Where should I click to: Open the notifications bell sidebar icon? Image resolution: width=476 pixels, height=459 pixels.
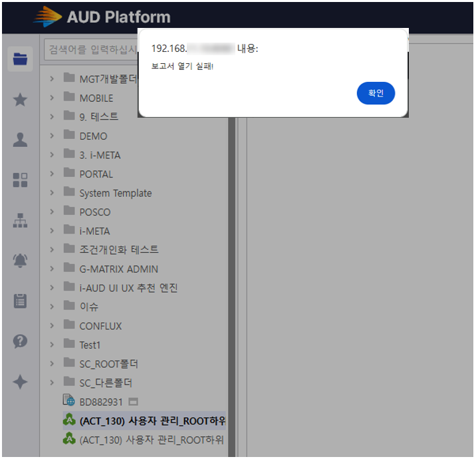click(20, 261)
